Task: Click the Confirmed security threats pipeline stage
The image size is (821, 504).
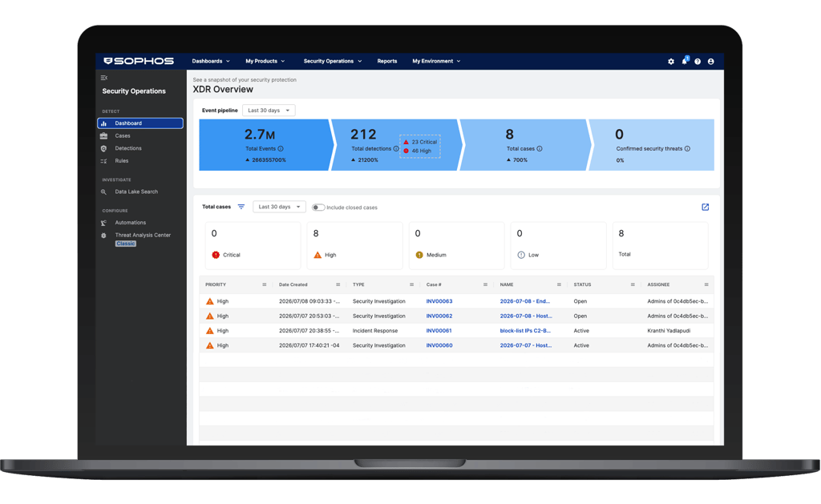Action: tap(652, 145)
